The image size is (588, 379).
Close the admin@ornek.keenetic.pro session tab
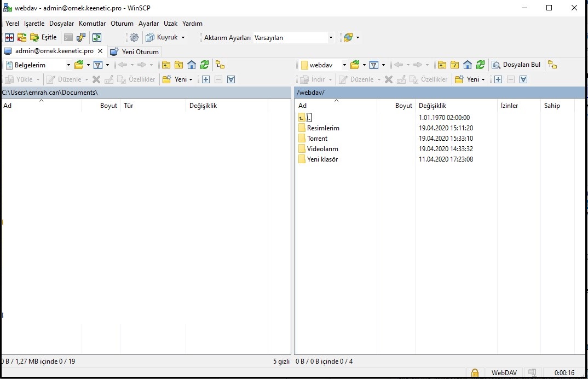pos(100,51)
